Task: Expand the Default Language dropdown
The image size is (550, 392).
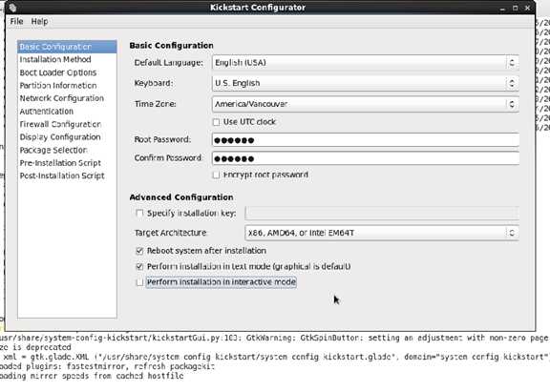Action: [x=366, y=63]
